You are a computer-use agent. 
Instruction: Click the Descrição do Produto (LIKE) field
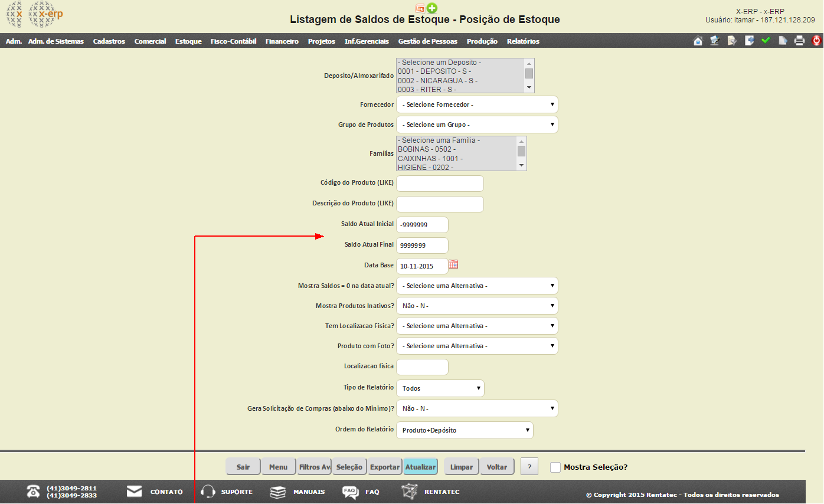[x=440, y=204]
